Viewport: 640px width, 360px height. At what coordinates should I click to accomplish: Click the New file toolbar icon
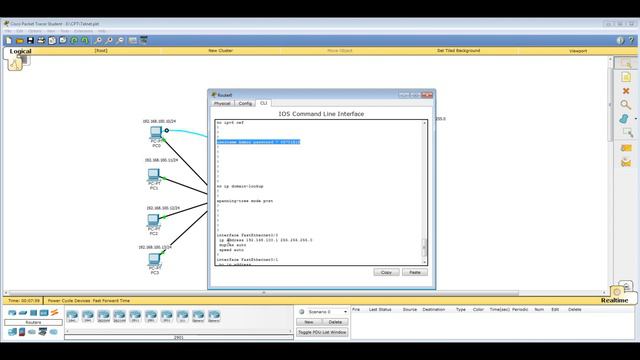point(9,40)
